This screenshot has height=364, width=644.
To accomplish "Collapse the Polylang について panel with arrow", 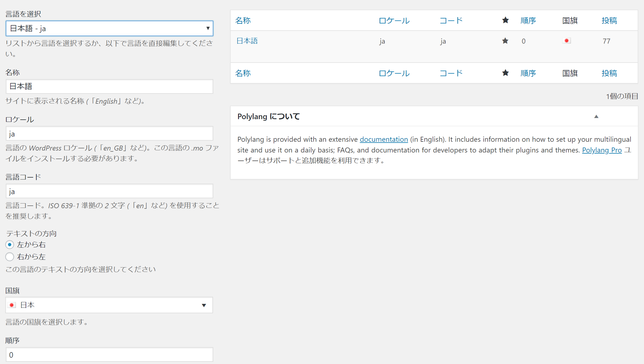I will tap(596, 116).
